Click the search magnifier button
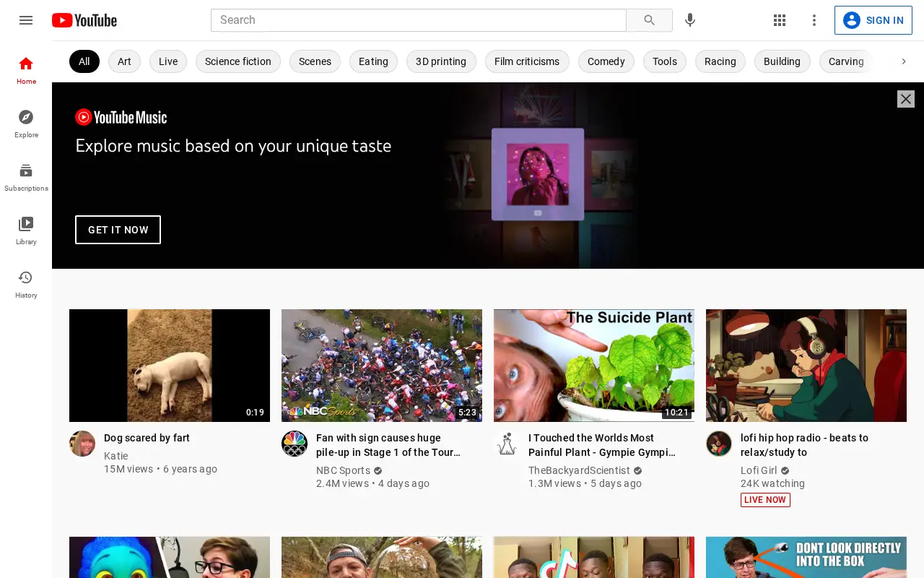 [x=650, y=20]
